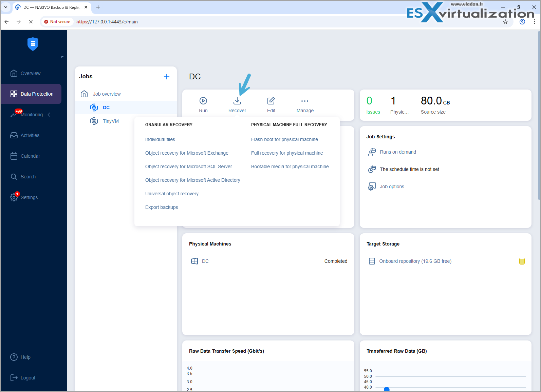Choose Flash boot for physical machine

(x=284, y=139)
